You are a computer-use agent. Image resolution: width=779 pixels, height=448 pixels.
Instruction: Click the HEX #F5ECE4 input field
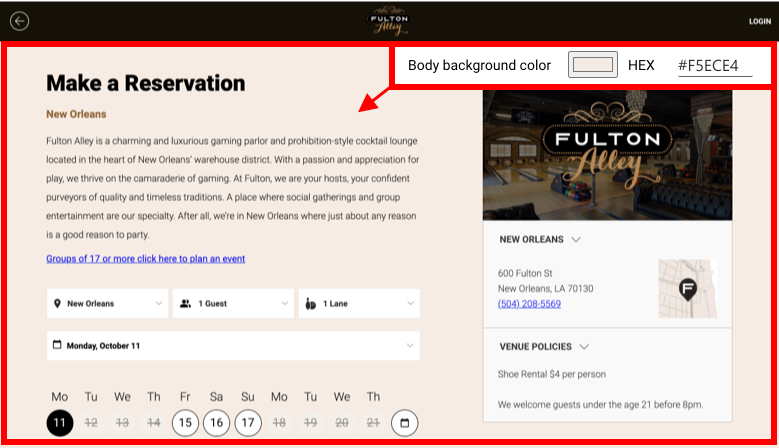714,65
